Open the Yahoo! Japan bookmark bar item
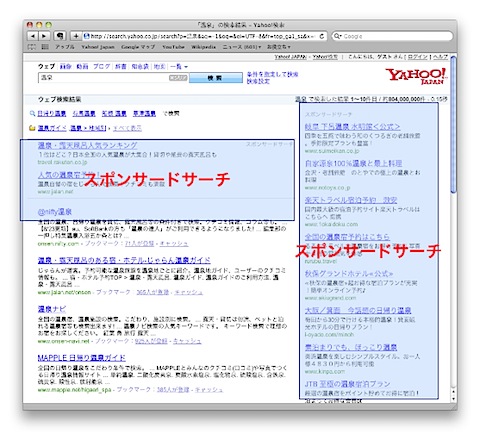Image resolution: width=480 pixels, height=440 pixels. point(98,47)
